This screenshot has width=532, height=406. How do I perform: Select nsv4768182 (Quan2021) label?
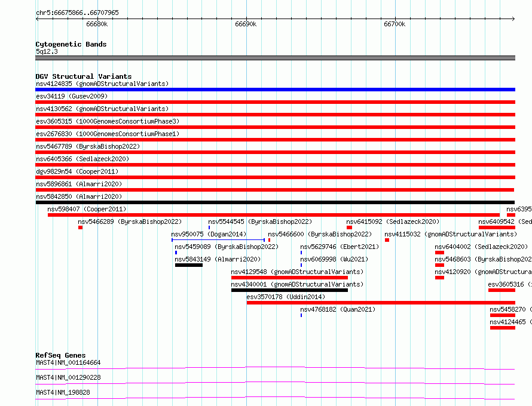338,309
